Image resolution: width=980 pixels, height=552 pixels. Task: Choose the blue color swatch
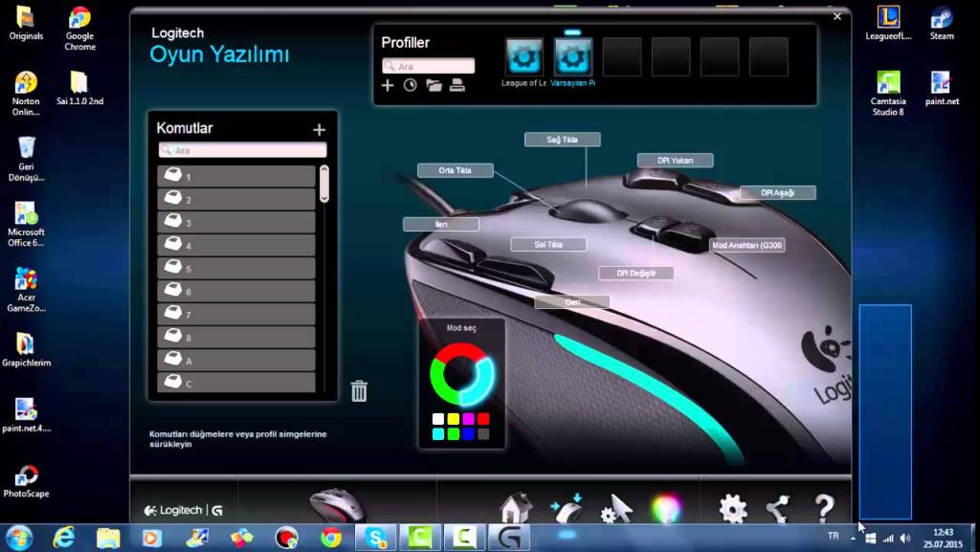coord(468,434)
